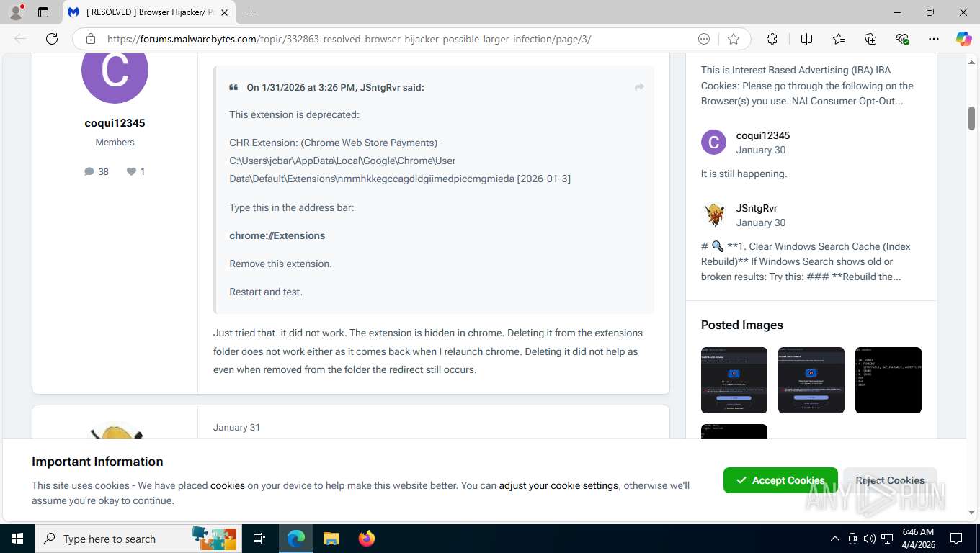This screenshot has height=553, width=980.
Task: Click January 30 date under coqui12345
Action: click(x=761, y=150)
